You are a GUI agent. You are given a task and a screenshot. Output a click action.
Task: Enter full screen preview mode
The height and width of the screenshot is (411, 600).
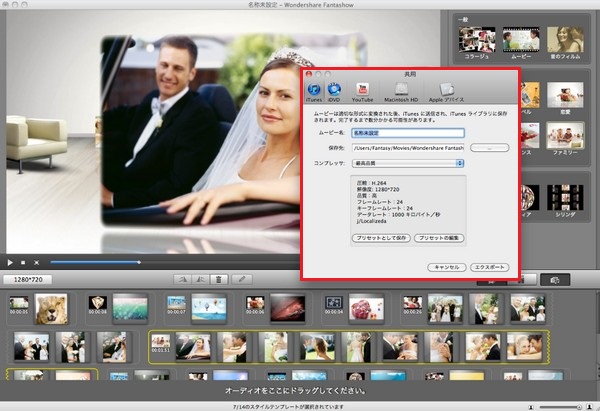coord(36,263)
